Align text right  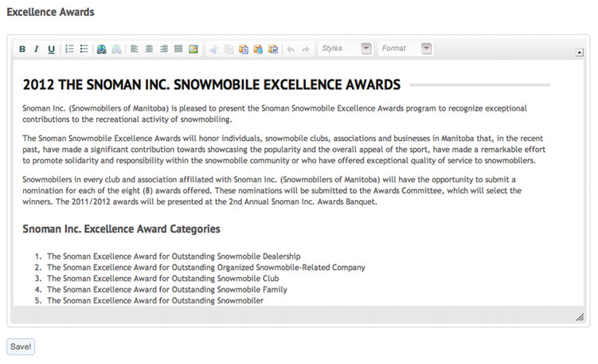(x=163, y=49)
